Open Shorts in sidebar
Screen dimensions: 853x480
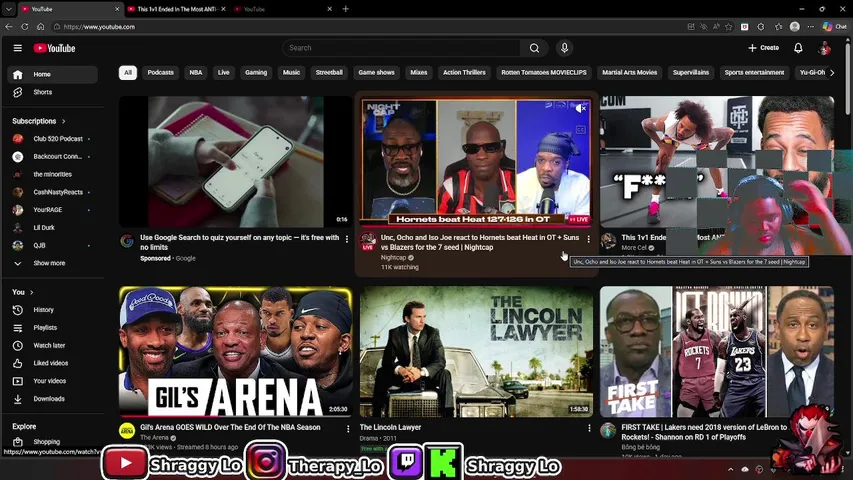[x=53, y=93]
